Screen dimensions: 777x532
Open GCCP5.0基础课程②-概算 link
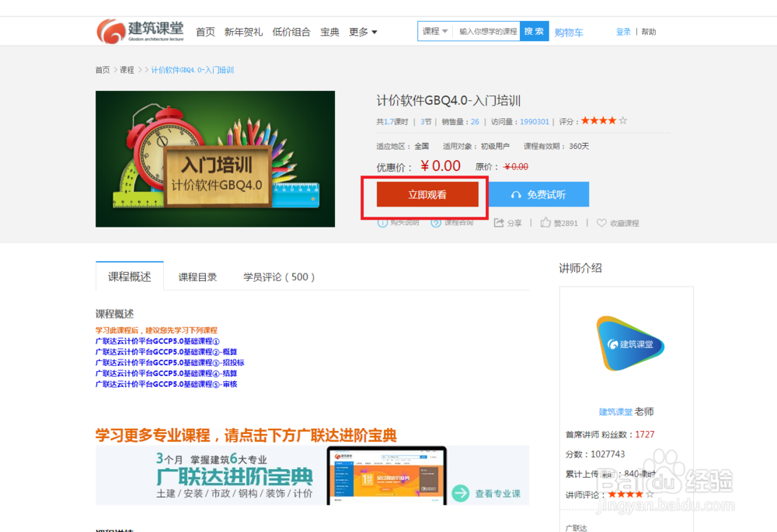tap(166, 352)
